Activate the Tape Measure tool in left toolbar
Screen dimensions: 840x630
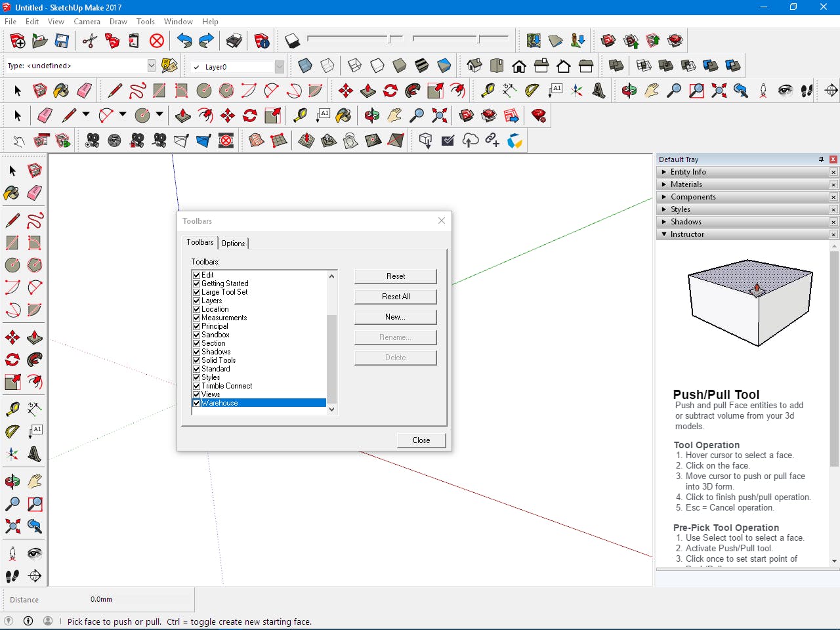[x=12, y=409]
